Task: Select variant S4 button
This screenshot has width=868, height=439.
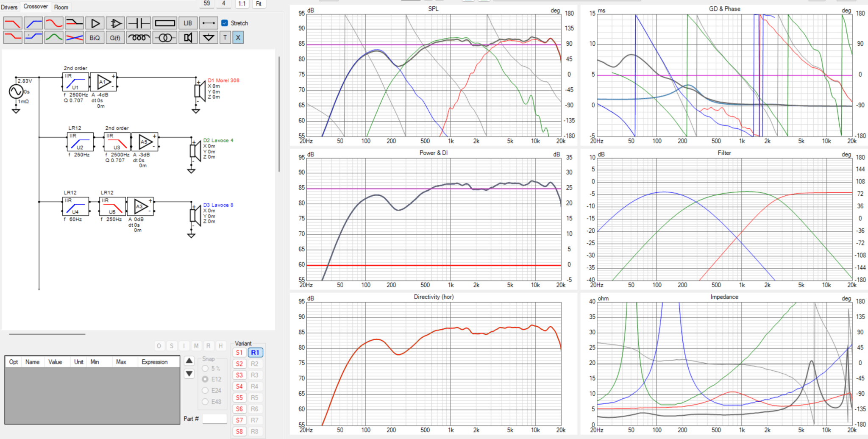Action: [x=239, y=386]
